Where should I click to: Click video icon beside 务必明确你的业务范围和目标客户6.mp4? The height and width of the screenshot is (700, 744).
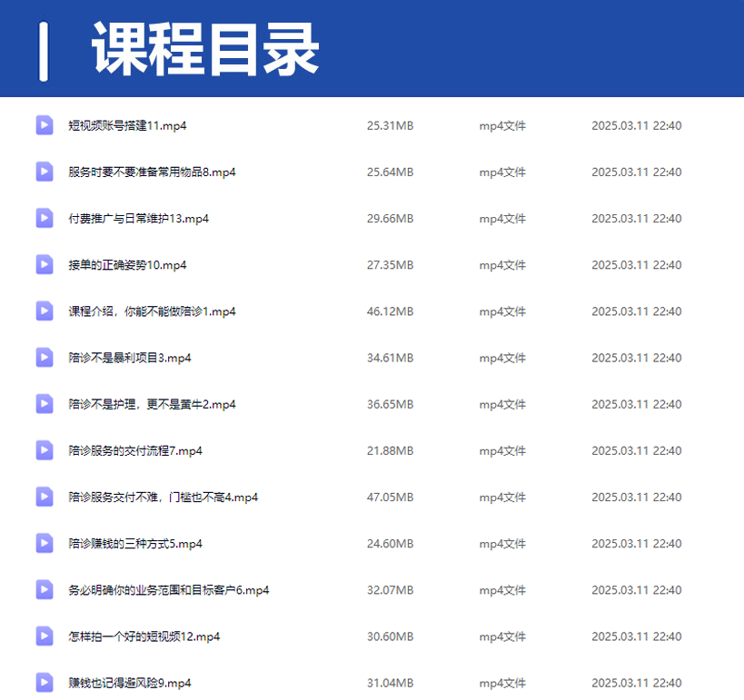point(45,590)
